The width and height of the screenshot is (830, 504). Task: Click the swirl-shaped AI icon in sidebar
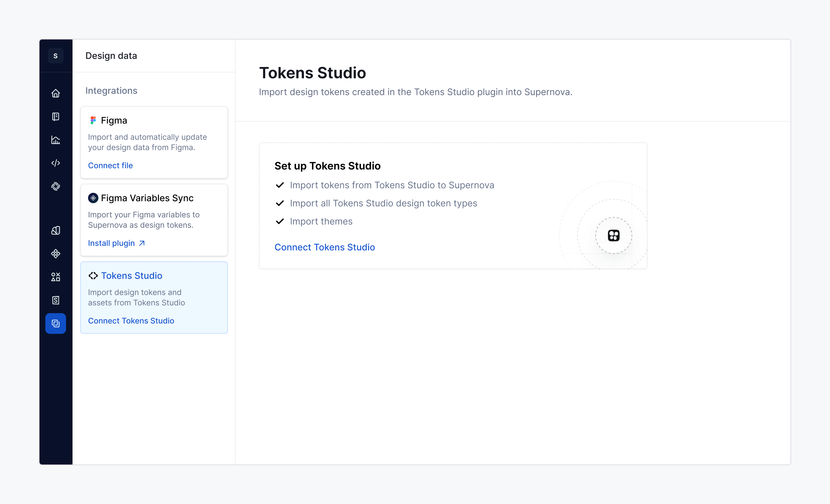pos(56,186)
